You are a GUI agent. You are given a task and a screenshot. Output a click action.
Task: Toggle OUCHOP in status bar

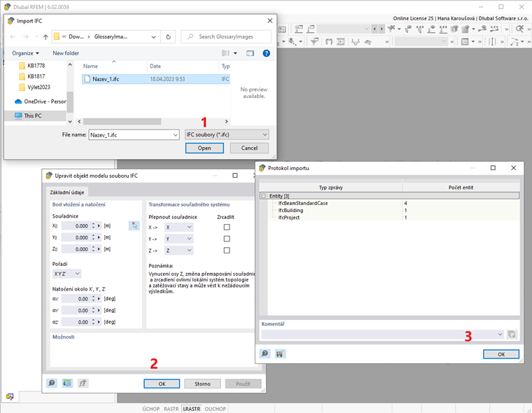click(x=215, y=409)
